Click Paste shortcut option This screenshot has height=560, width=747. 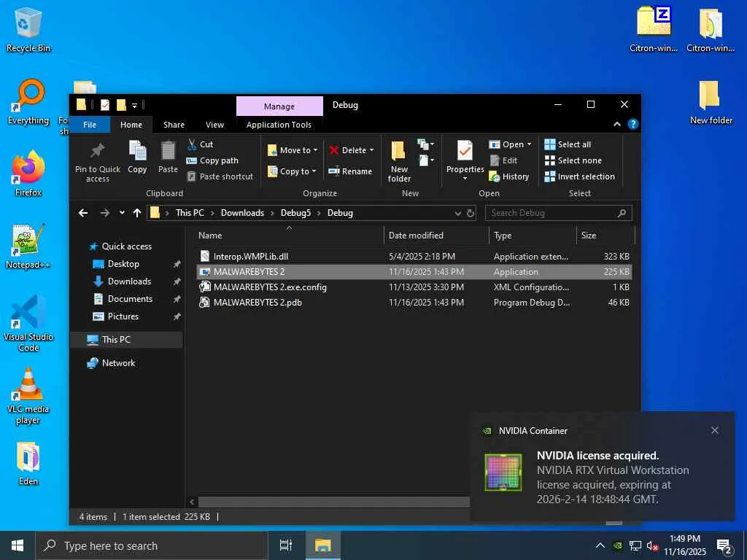[220, 176]
